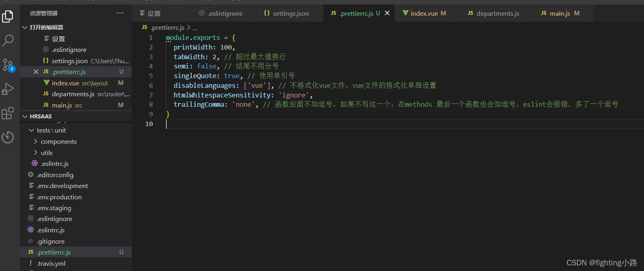Select index.vue src\layout in open editors
This screenshot has width=644, height=271.
76,83
